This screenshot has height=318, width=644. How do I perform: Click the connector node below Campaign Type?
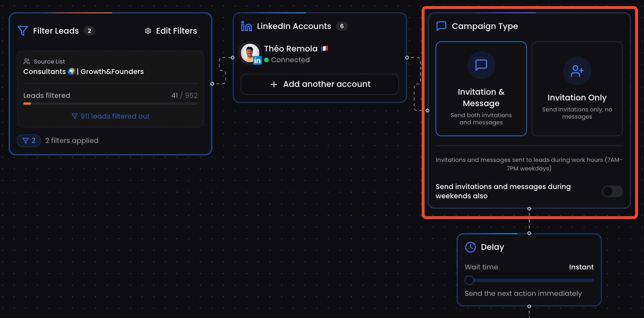click(x=529, y=209)
